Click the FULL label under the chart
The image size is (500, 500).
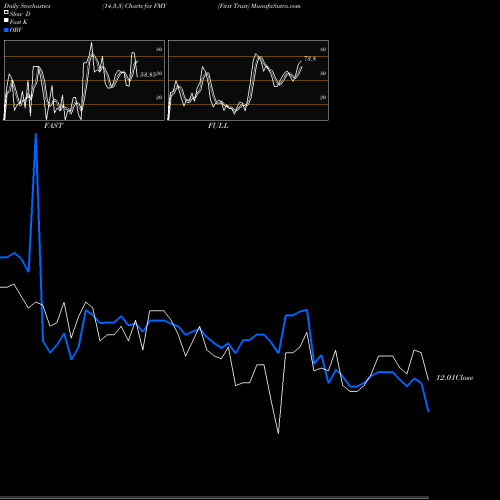218,126
